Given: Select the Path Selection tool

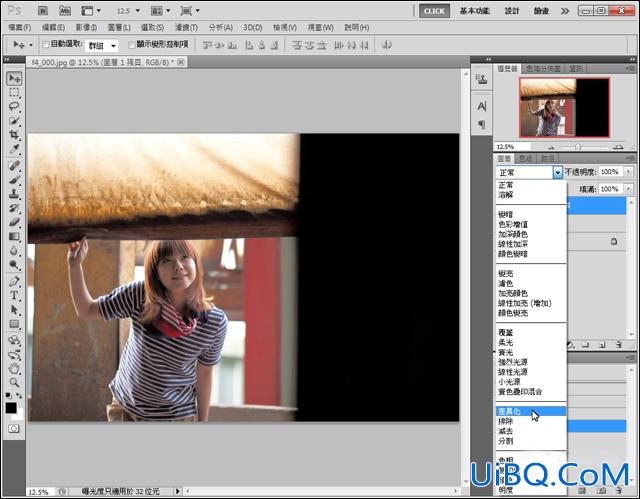Looking at the screenshot, I should point(14,310).
